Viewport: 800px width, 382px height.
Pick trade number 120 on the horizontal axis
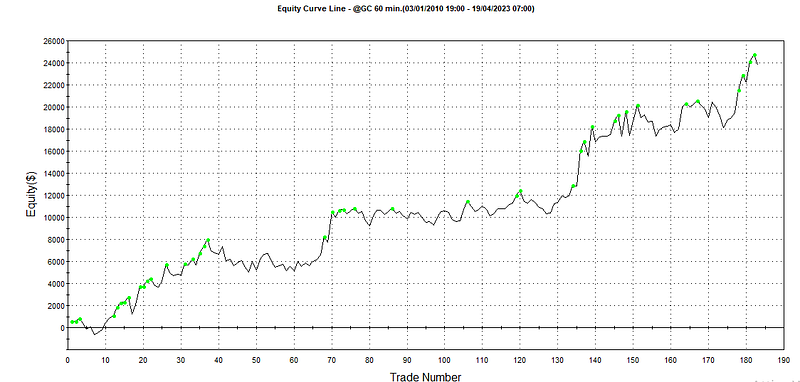[520, 360]
